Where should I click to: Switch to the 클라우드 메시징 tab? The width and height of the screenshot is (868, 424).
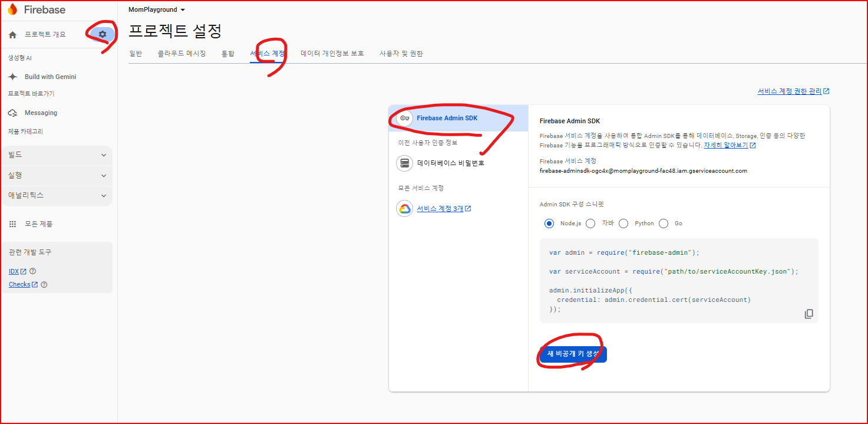[181, 54]
